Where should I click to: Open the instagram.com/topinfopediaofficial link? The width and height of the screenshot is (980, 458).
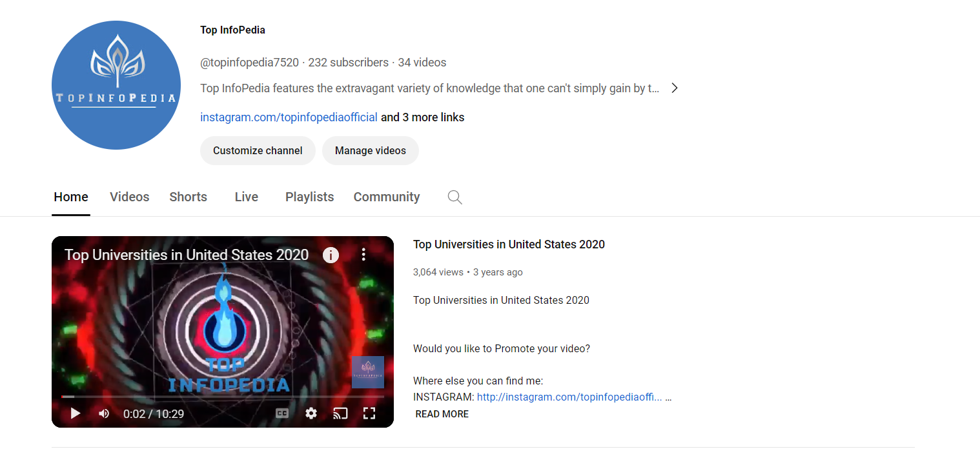289,117
